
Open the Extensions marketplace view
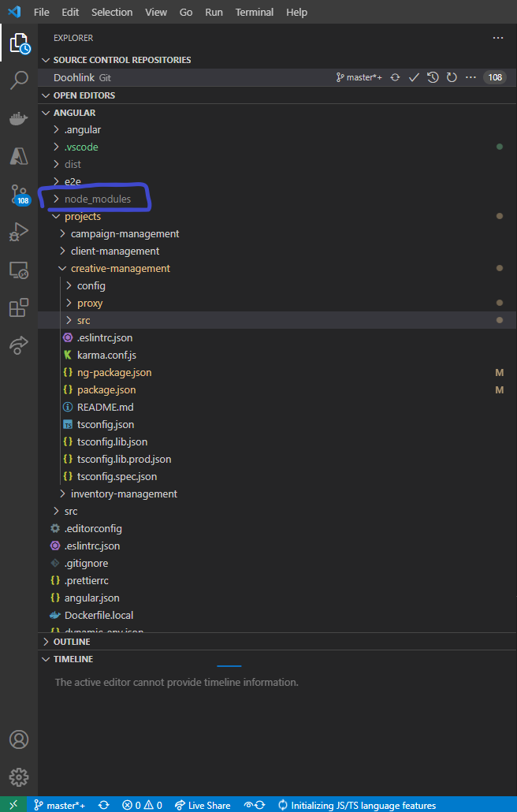click(x=19, y=308)
